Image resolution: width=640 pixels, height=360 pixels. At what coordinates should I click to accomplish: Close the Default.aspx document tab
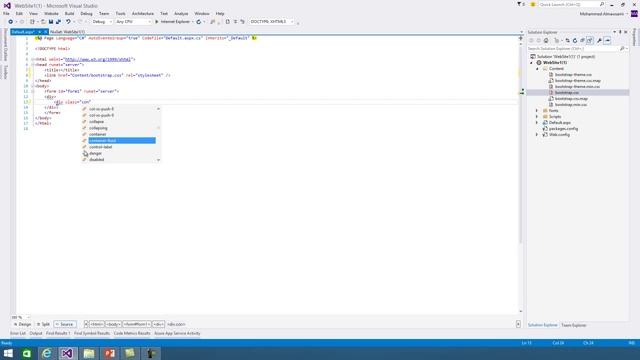coord(45,32)
